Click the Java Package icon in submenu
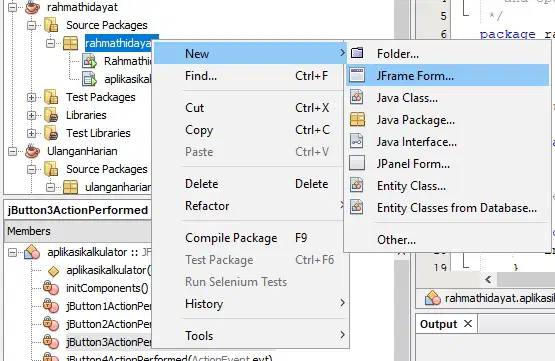This screenshot has height=361, width=555. pos(357,119)
